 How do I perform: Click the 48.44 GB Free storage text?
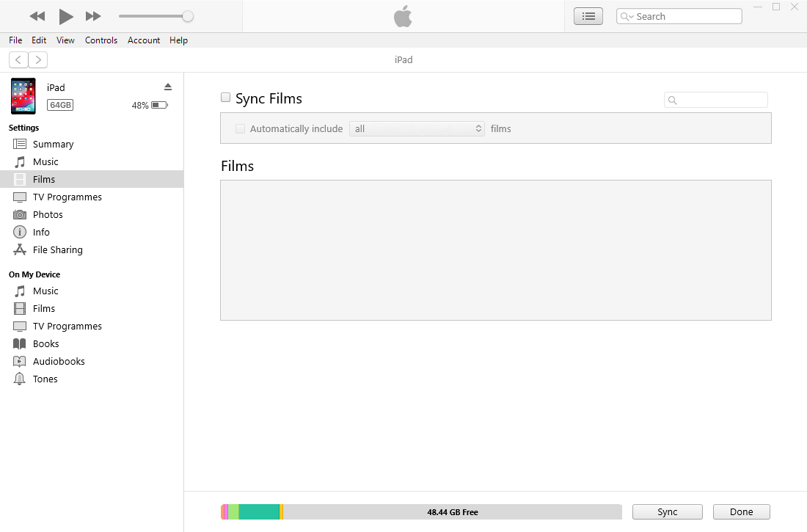tap(453, 512)
